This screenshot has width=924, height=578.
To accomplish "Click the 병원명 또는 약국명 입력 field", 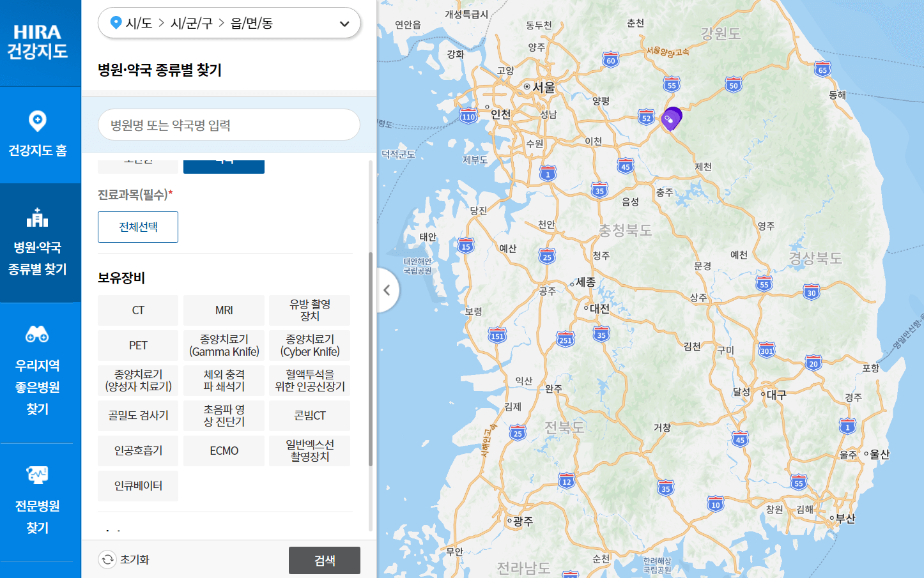I will (229, 125).
